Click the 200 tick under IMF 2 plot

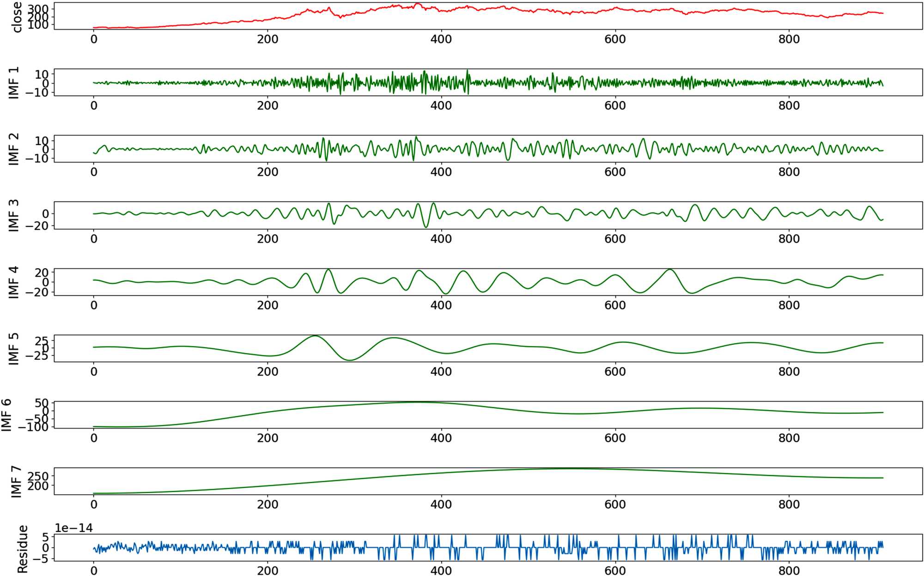(x=267, y=172)
